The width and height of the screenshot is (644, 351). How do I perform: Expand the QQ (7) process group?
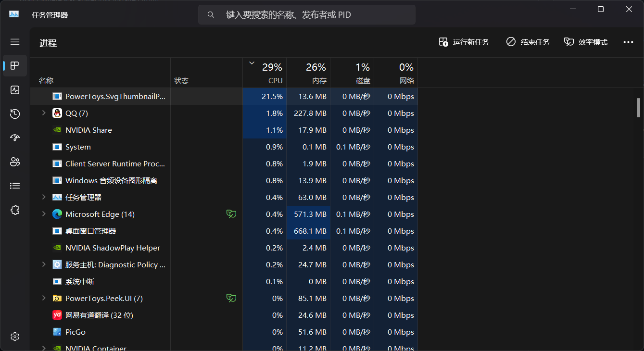point(43,113)
